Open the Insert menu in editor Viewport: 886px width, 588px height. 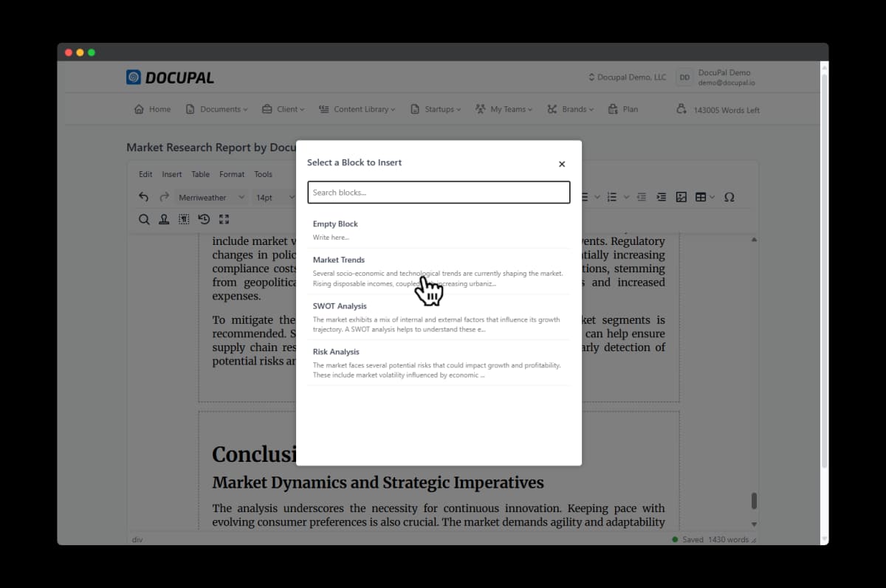click(171, 174)
